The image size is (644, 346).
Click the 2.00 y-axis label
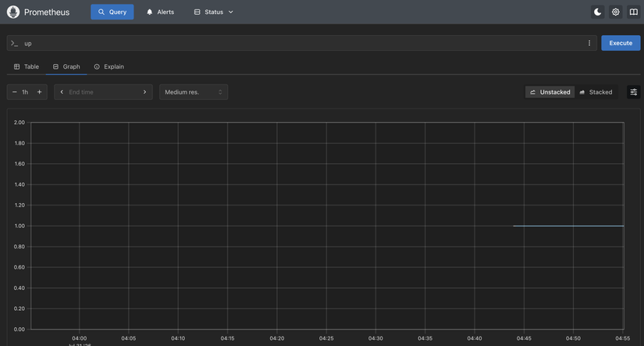point(20,123)
